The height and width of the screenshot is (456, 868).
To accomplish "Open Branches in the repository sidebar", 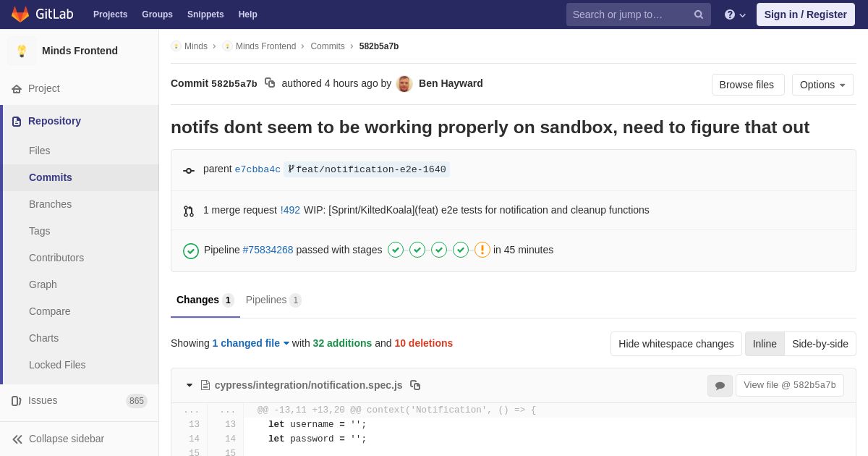I will coord(50,204).
